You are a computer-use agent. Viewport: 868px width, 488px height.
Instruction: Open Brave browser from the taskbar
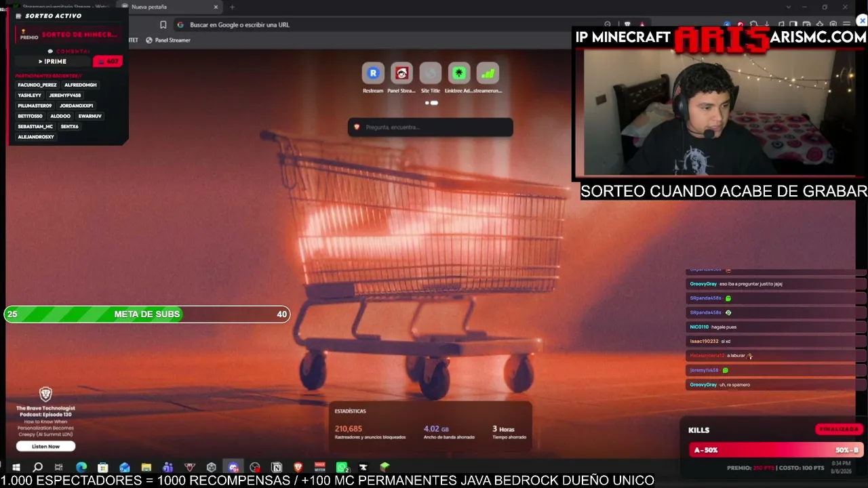[x=298, y=467]
